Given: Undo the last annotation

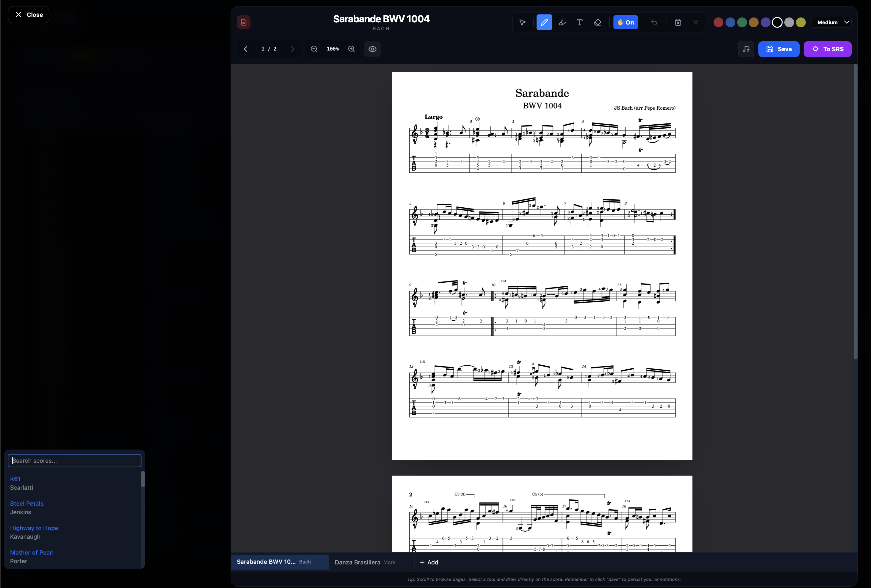Looking at the screenshot, I should [654, 22].
